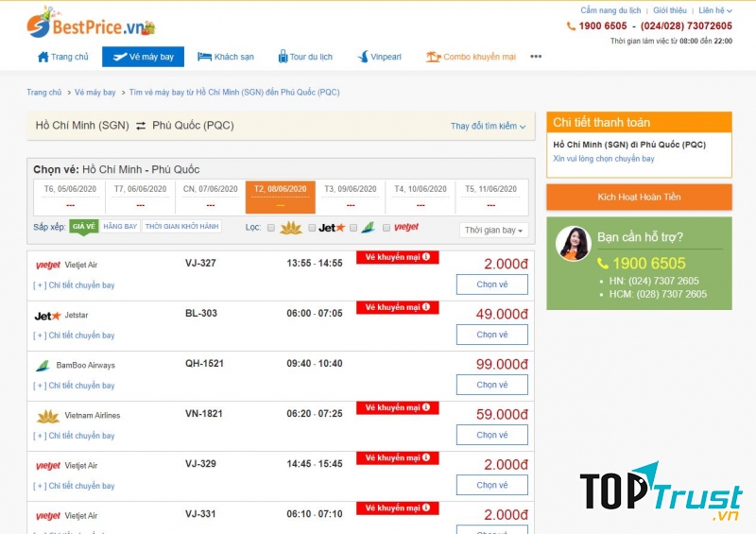Click the Giới thiệu link
Screen dimensions: 756x534
coord(670,10)
